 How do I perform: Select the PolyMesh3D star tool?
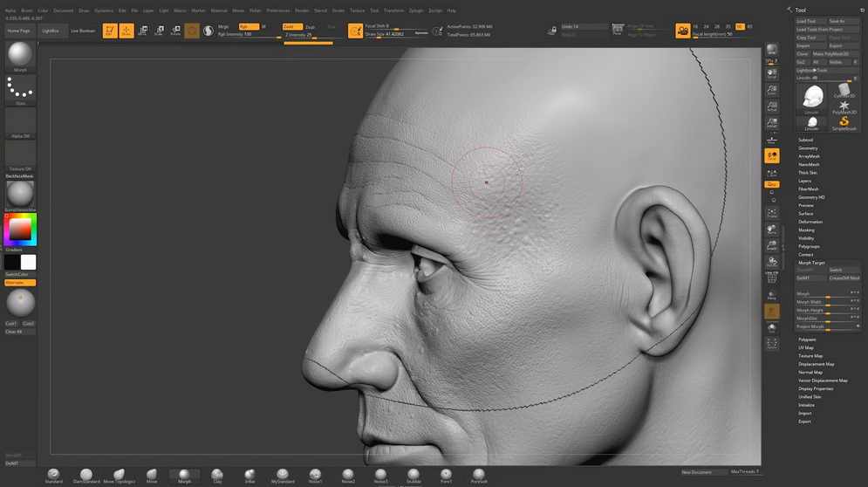tap(844, 106)
